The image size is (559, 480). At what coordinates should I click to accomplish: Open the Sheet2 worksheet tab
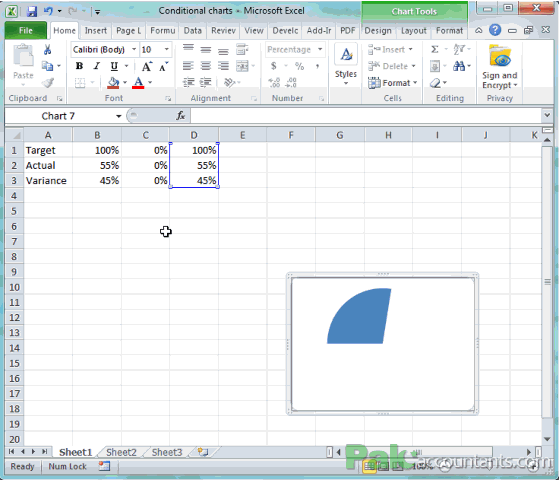121,452
